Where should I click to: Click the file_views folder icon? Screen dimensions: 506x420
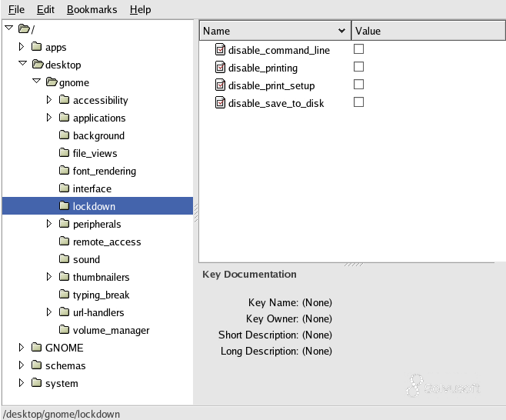click(x=65, y=153)
